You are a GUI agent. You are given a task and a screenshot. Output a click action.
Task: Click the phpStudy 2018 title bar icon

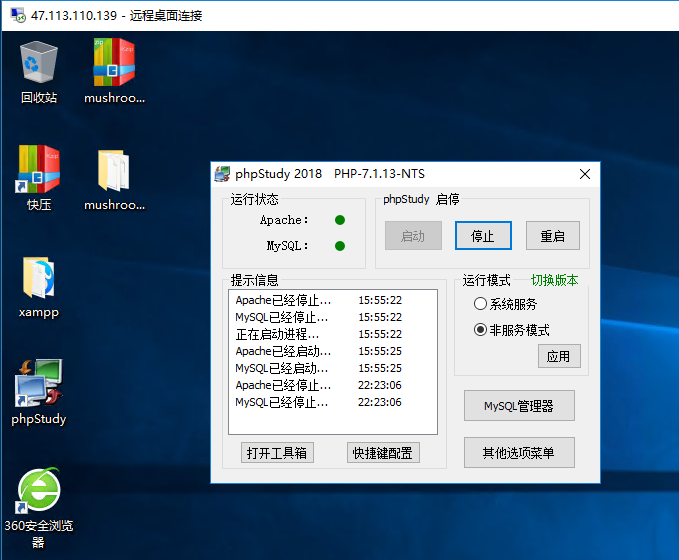[x=222, y=174]
